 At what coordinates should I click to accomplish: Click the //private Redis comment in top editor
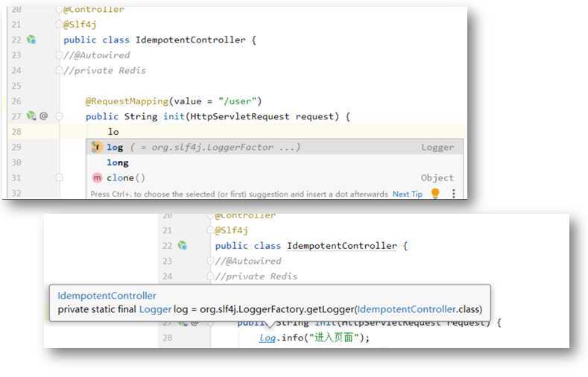pyautogui.click(x=104, y=71)
